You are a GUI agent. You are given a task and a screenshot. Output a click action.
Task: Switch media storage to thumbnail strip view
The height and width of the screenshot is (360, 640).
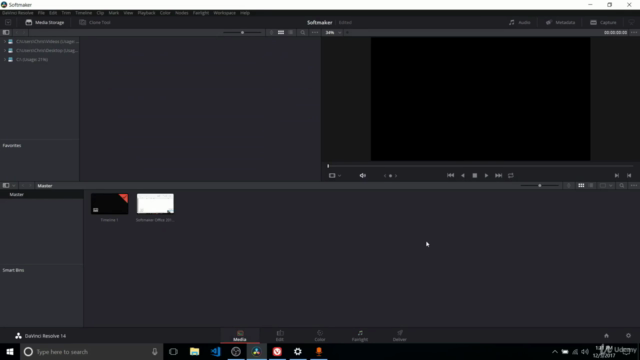[281, 32]
